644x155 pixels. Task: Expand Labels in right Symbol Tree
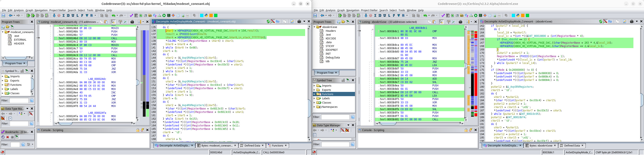click(314, 98)
